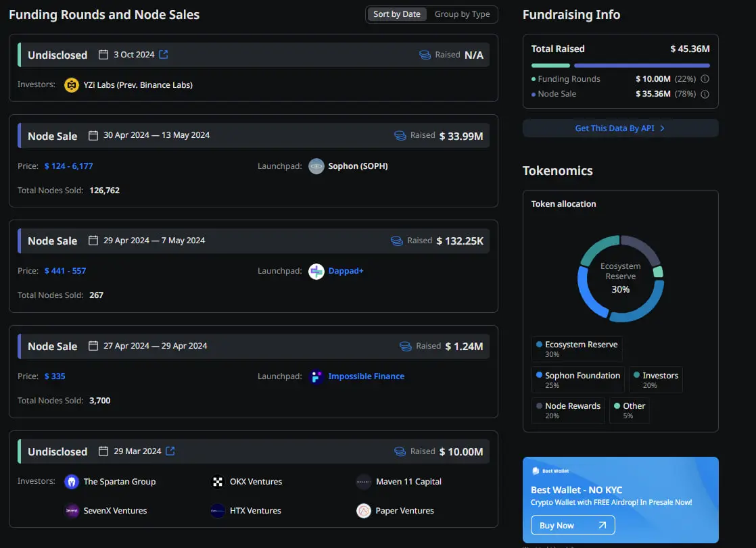Click coins icon next to Raised $ 33.99M

click(x=400, y=136)
